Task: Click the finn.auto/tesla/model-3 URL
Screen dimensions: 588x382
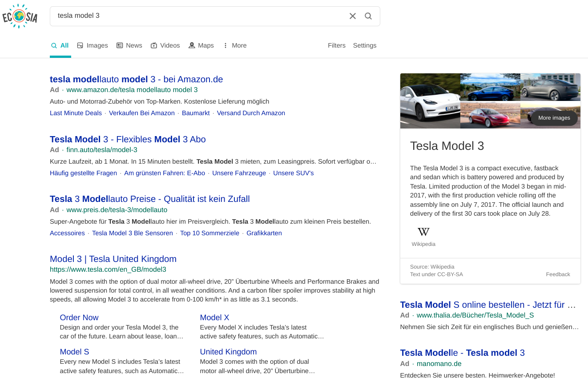Action: (102, 150)
